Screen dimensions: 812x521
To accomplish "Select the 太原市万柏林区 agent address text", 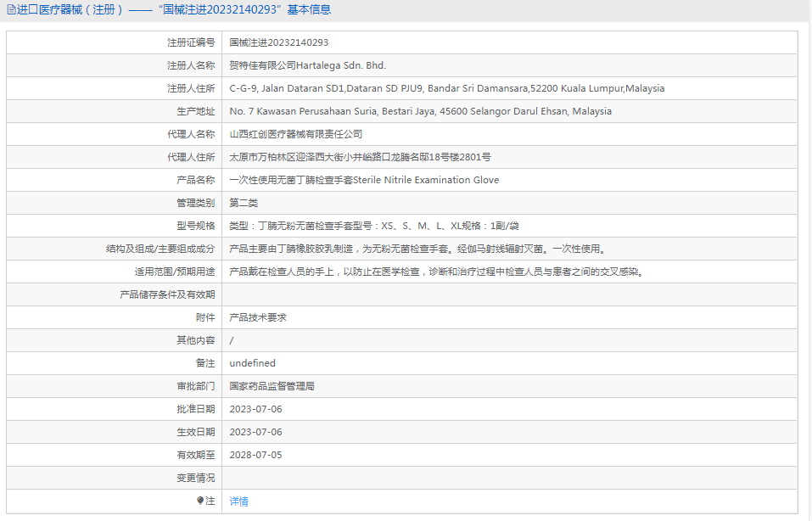I will pyautogui.click(x=360, y=157).
